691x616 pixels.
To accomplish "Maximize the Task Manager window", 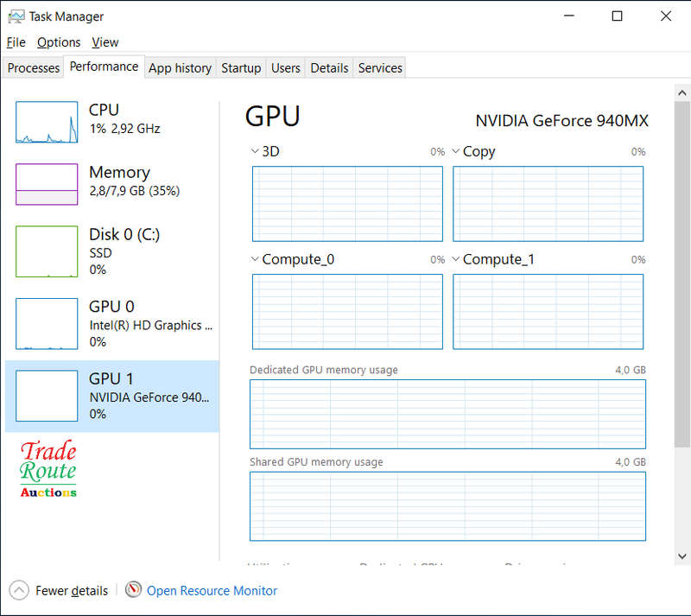I will [618, 16].
